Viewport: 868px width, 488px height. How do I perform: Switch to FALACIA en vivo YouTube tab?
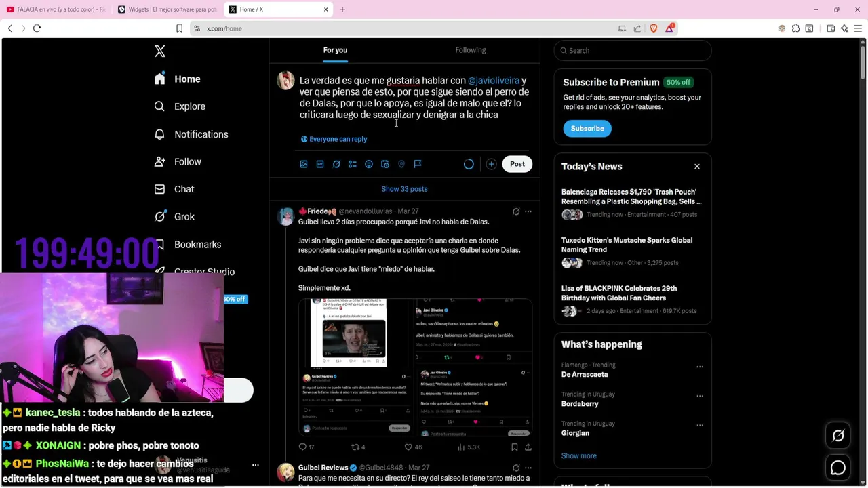[56, 9]
